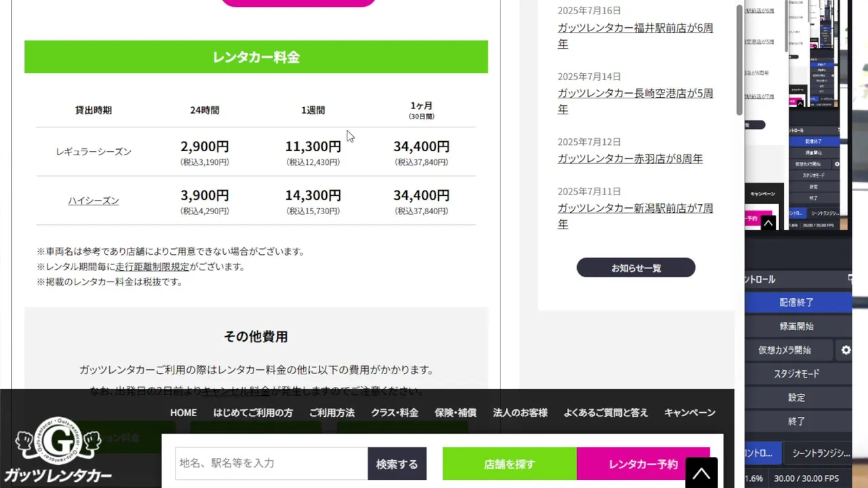Image resolution: width=868 pixels, height=488 pixels.
Task: Open news about 福井駅前店 6周年
Action: [x=635, y=36]
